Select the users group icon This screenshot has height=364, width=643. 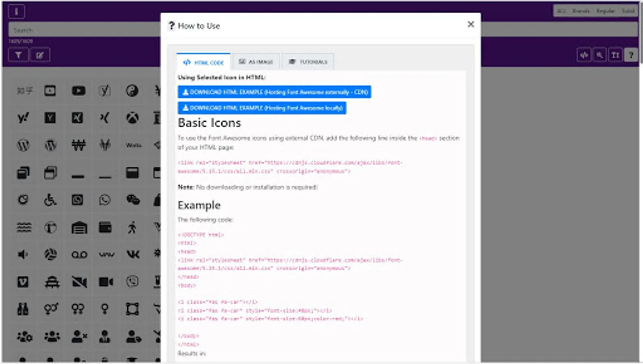(52, 336)
